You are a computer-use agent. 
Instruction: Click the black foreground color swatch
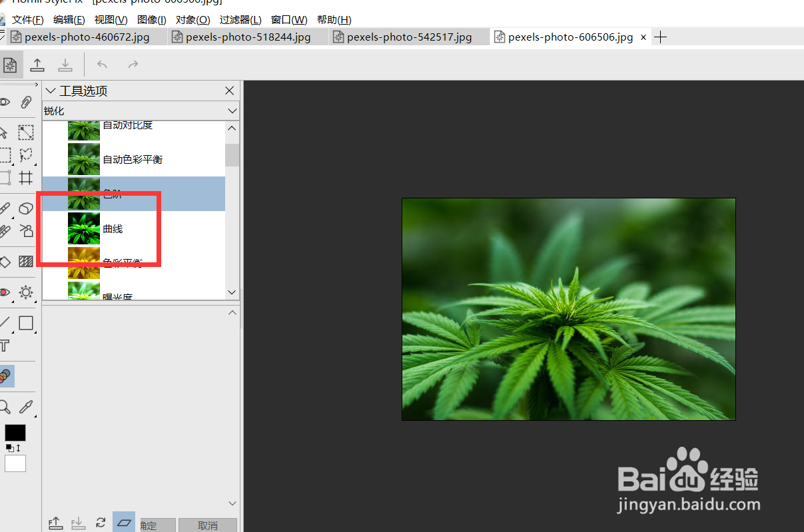(x=15, y=433)
